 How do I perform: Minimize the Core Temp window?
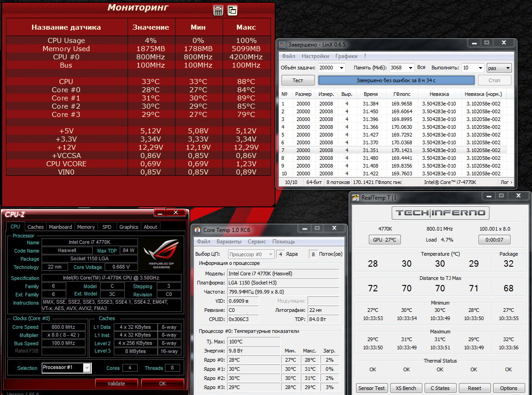click(x=305, y=228)
